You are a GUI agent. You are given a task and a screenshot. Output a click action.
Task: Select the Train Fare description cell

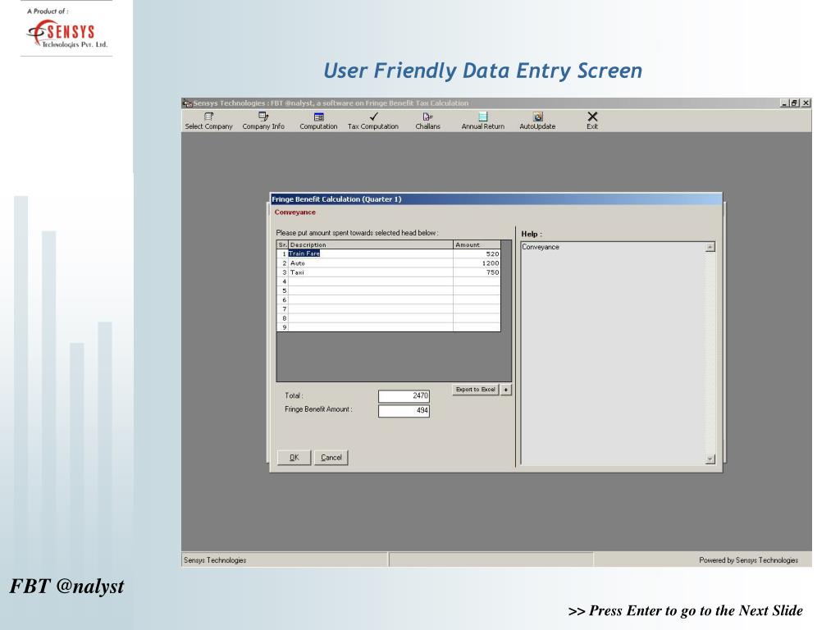pos(371,254)
